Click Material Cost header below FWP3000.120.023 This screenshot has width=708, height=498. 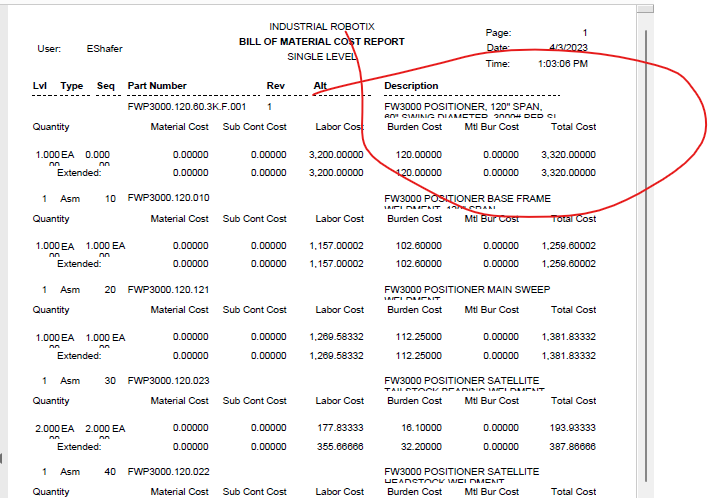[x=179, y=400]
